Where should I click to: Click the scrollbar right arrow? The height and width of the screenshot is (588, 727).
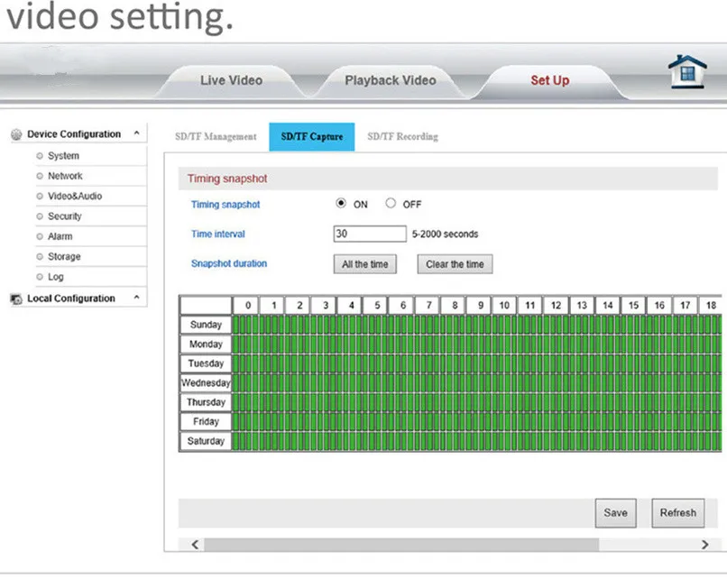coord(704,545)
